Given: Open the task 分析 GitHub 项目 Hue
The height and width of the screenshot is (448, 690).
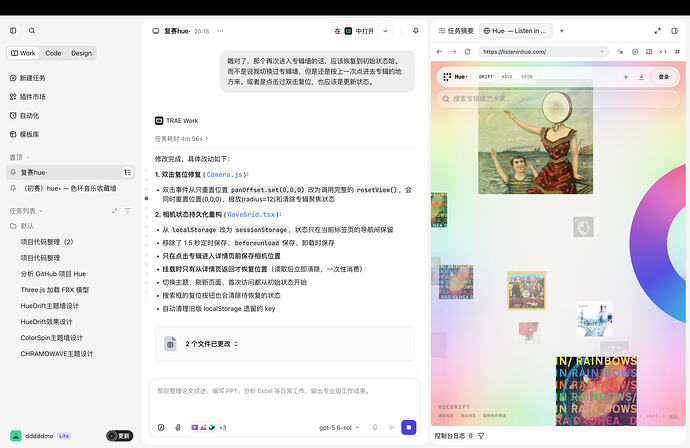Looking at the screenshot, I should click(53, 274).
